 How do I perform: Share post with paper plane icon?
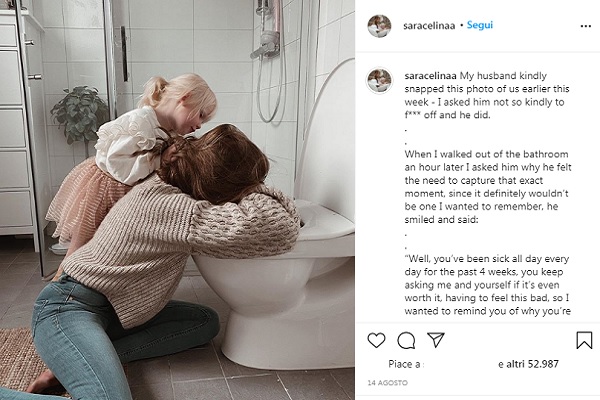pyautogui.click(x=435, y=340)
